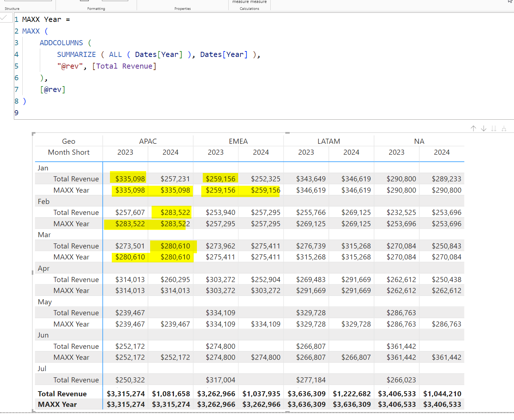Click the [Total Revenue] reference on line 5
Image resolution: width=514 pixels, height=420 pixels.
tap(124, 66)
